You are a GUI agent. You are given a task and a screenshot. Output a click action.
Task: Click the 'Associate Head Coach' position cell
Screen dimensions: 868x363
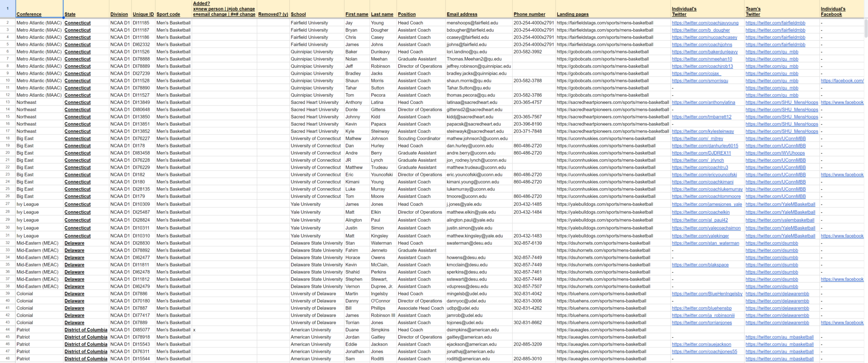click(421, 308)
